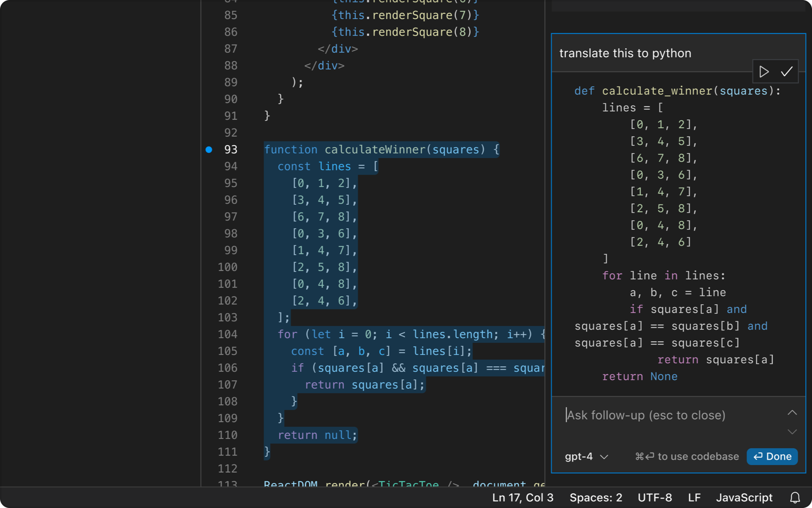Click on 'function calculateWinner(squares) {' line
Image resolution: width=812 pixels, height=508 pixels.
click(x=381, y=149)
